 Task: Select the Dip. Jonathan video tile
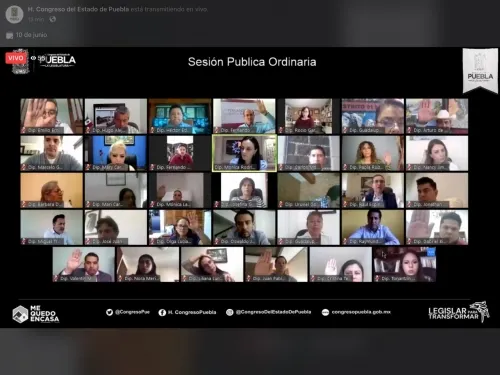[x=437, y=190]
